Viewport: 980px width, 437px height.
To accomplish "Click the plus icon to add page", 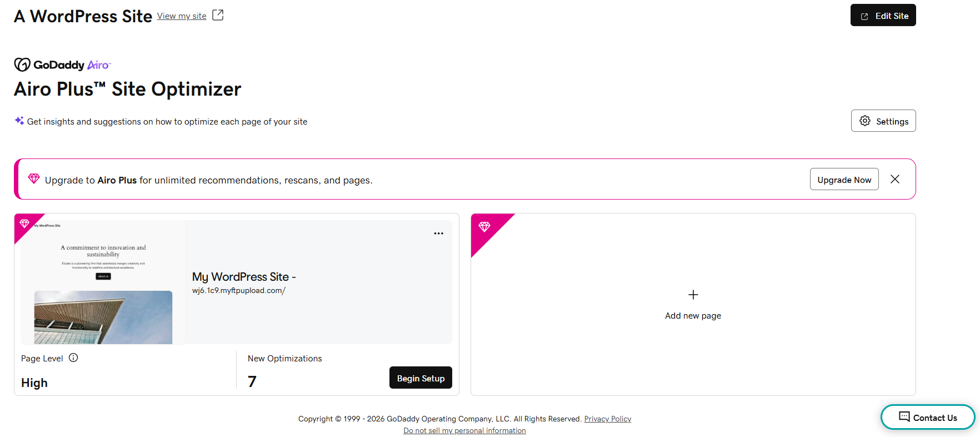I will click(x=693, y=295).
